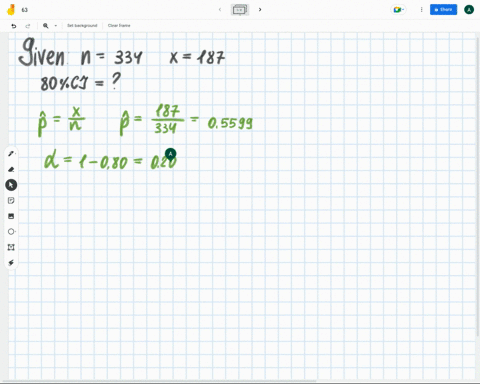Open the frame bar thumbnail
This screenshot has height=384, width=480.
[240, 10]
